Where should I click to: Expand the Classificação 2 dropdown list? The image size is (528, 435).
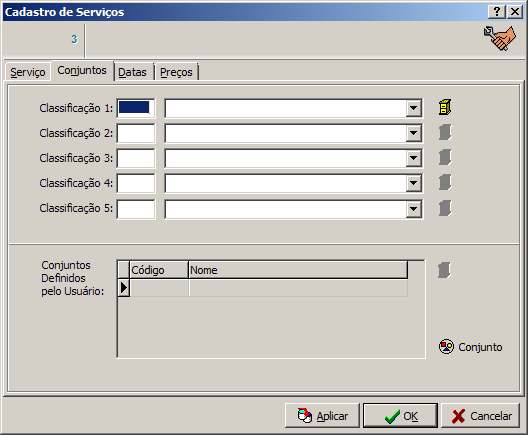pos(414,133)
